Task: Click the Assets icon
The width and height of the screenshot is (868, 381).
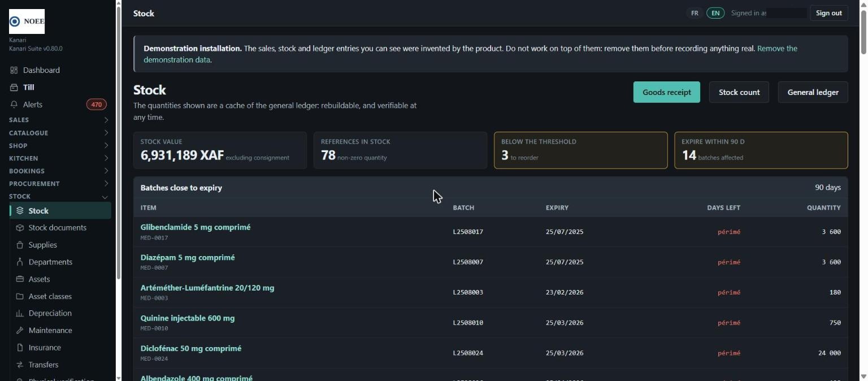Action: (20, 279)
